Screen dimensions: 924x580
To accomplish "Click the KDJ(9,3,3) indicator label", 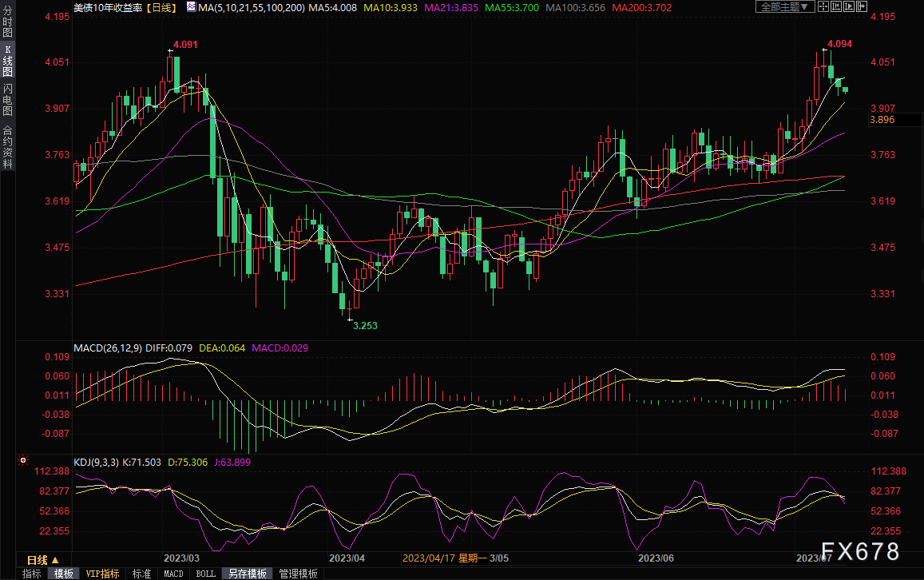I will (97, 462).
